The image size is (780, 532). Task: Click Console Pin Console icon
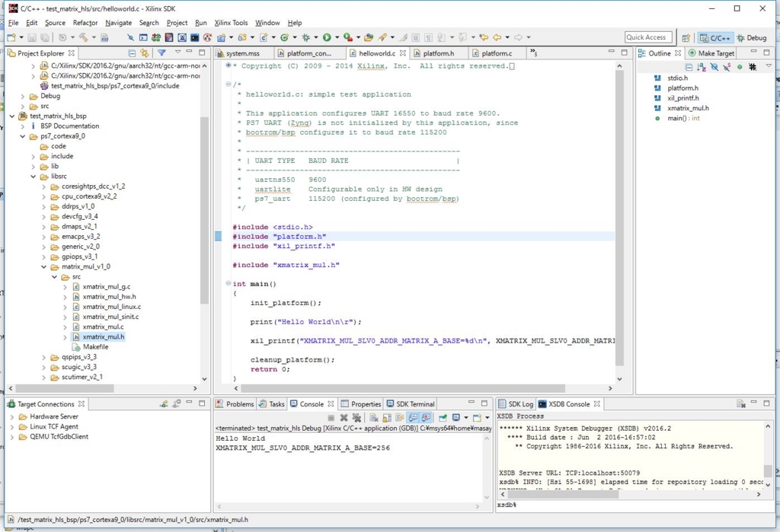coord(443,418)
